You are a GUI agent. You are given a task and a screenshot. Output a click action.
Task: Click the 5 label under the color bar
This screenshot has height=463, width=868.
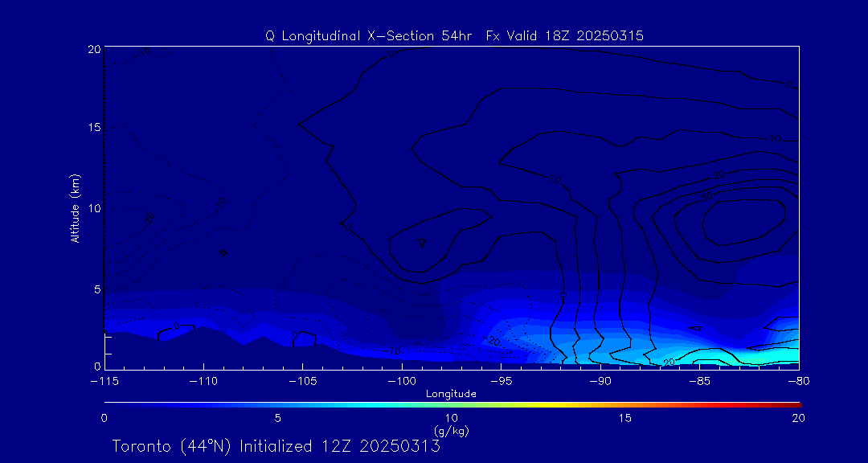tap(278, 419)
